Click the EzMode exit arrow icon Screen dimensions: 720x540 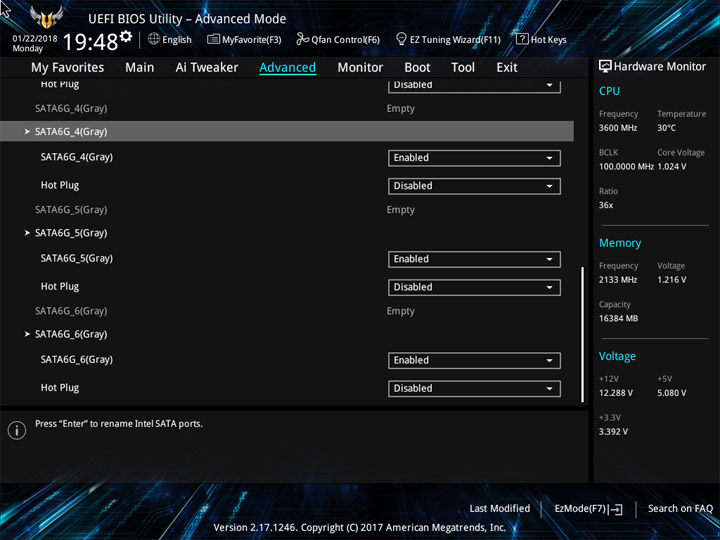616,509
